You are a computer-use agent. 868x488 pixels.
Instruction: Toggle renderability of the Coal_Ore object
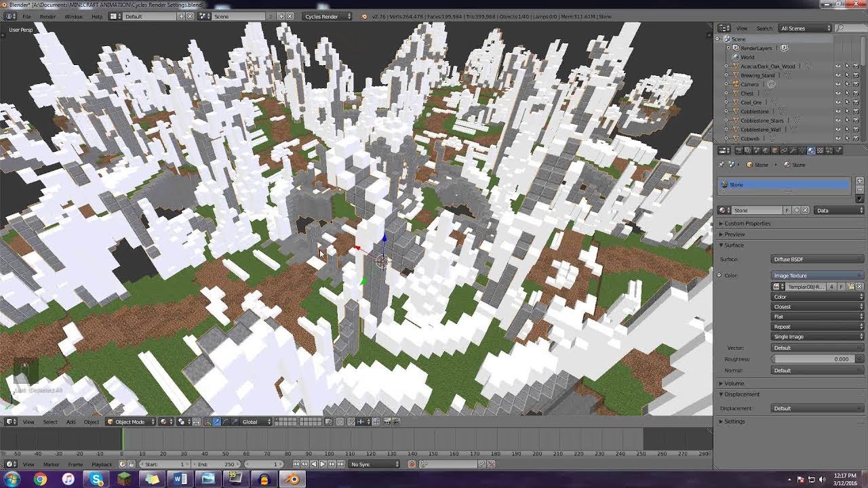pos(856,102)
